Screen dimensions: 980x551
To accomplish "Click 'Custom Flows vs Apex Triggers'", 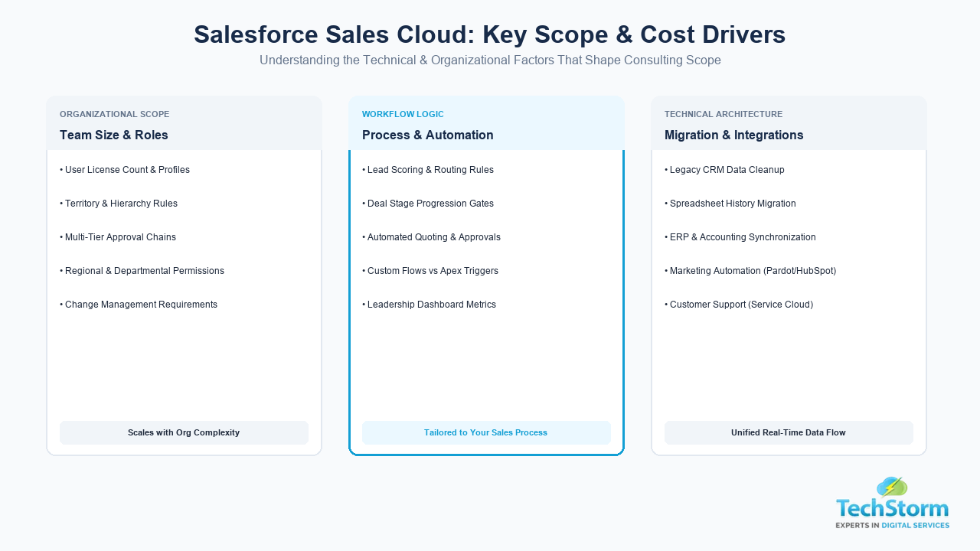I will click(430, 271).
